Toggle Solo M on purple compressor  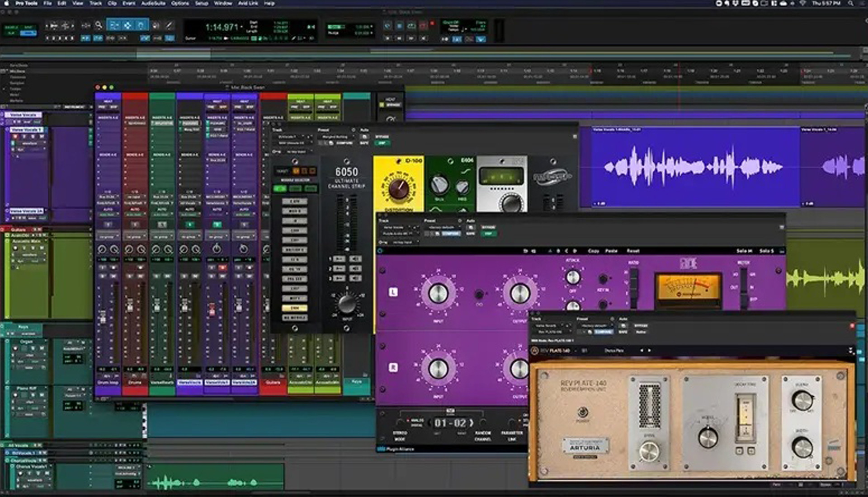click(x=744, y=251)
